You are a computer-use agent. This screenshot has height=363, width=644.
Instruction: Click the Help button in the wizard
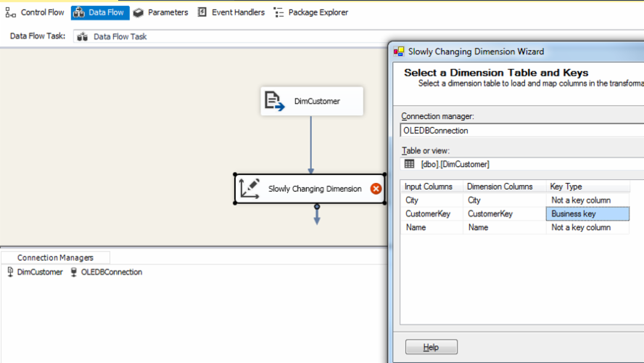(431, 347)
